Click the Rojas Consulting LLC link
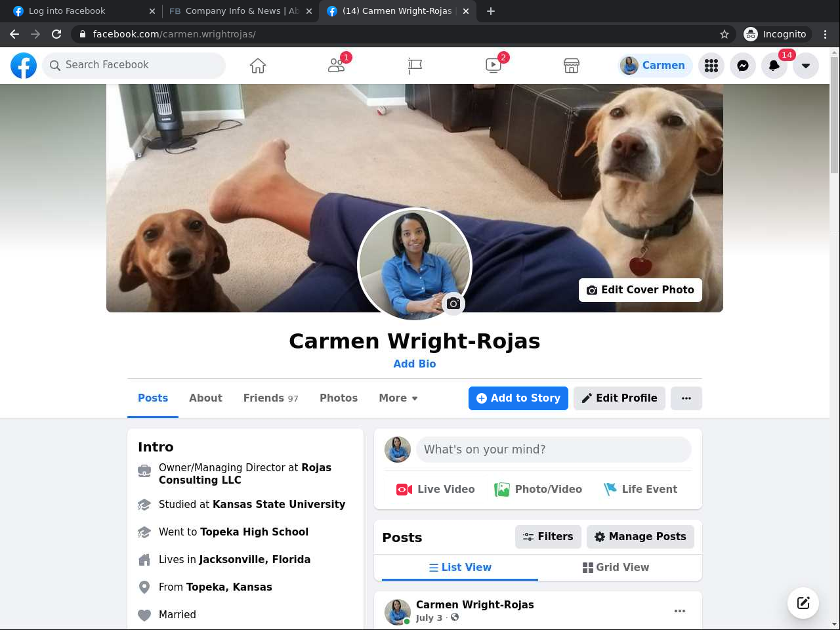Image resolution: width=840 pixels, height=630 pixels. point(245,474)
